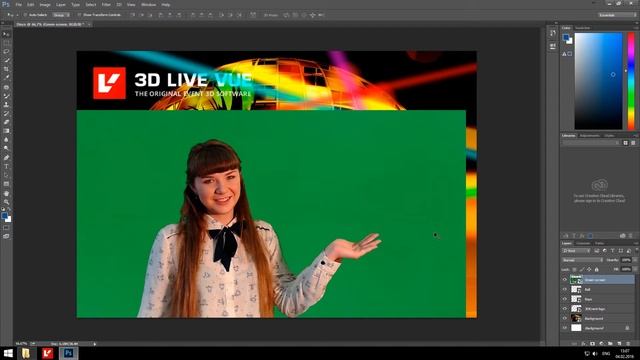Image resolution: width=640 pixels, height=360 pixels.
Task: Open the layer style fx menu
Action: point(583,344)
